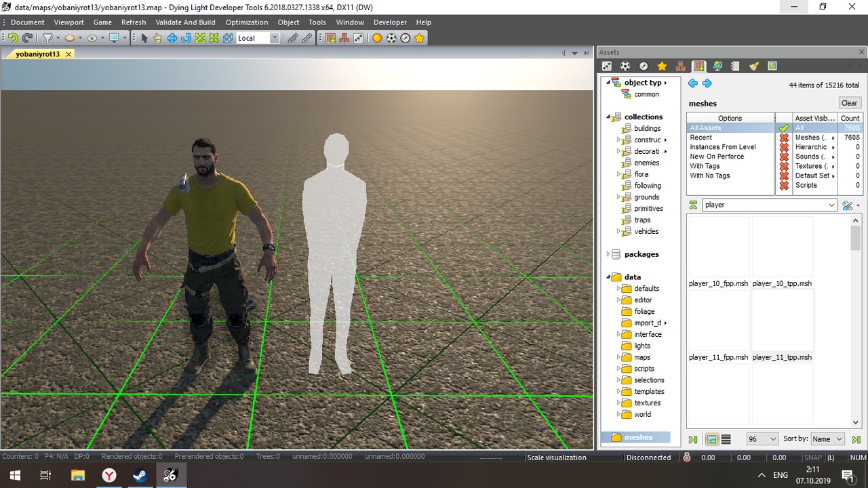Click the back arrow in Assets browser

pyautogui.click(x=692, y=83)
